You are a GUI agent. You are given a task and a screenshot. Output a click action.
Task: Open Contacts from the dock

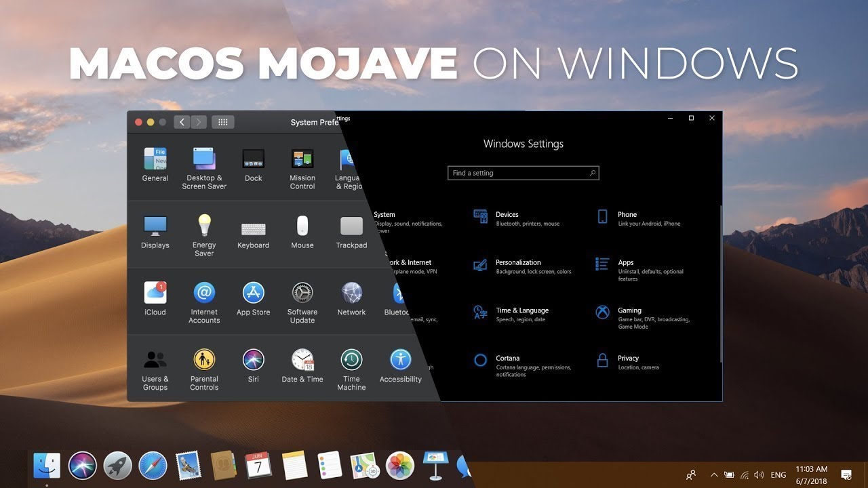click(223, 465)
